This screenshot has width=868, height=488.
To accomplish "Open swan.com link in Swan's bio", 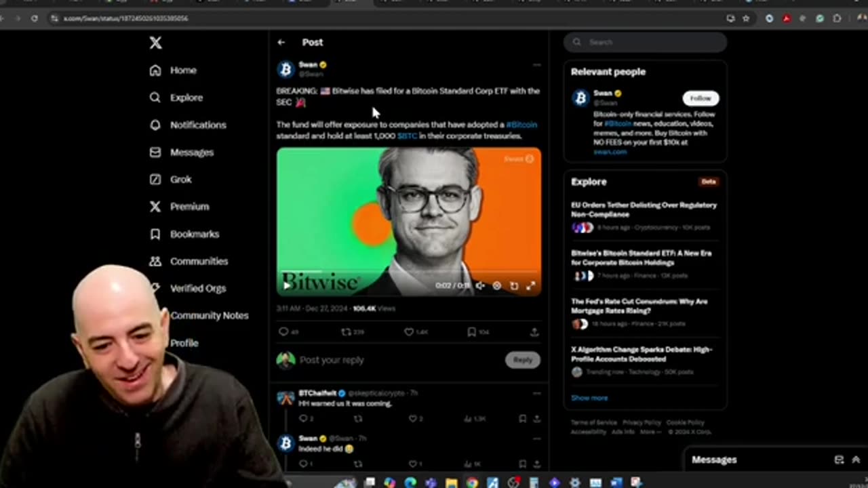I will (x=610, y=152).
